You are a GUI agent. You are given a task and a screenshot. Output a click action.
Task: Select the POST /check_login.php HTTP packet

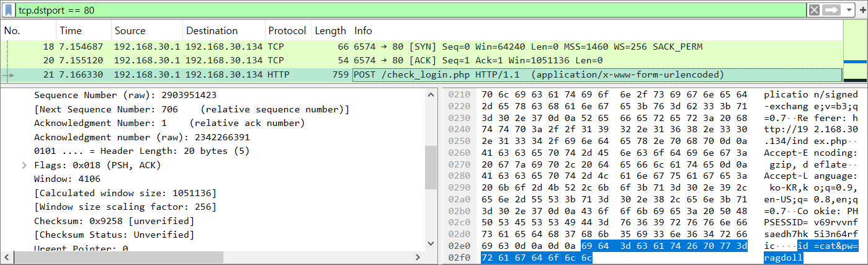tap(422, 74)
